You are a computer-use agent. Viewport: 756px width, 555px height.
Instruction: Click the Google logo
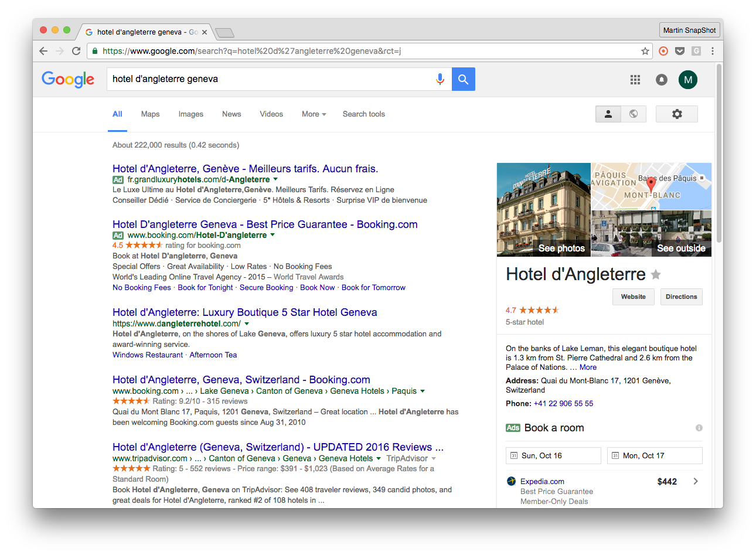click(68, 79)
